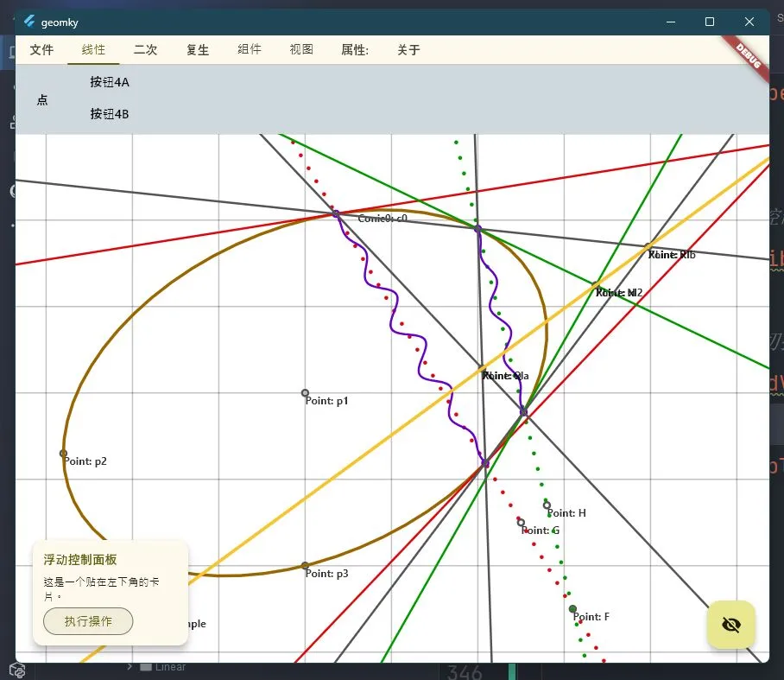Image resolution: width=784 pixels, height=680 pixels.
Task: Switch to the 线性 tab
Action: [93, 50]
